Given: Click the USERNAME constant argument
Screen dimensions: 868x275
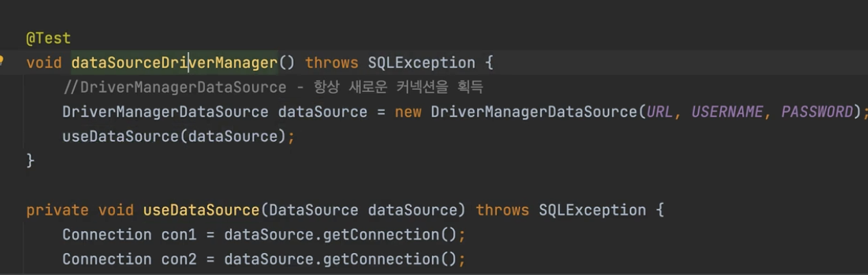Looking at the screenshot, I should pos(727,112).
